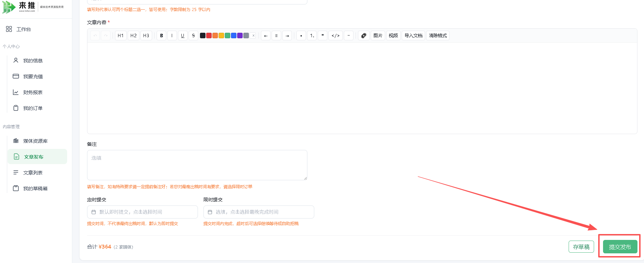Pick the green text color swatch
This screenshot has width=644, height=263.
228,36
